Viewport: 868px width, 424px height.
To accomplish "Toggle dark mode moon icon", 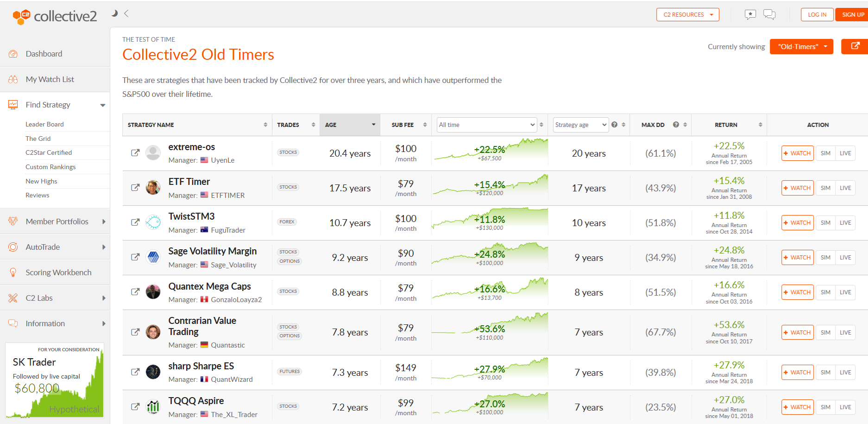I will coord(114,13).
